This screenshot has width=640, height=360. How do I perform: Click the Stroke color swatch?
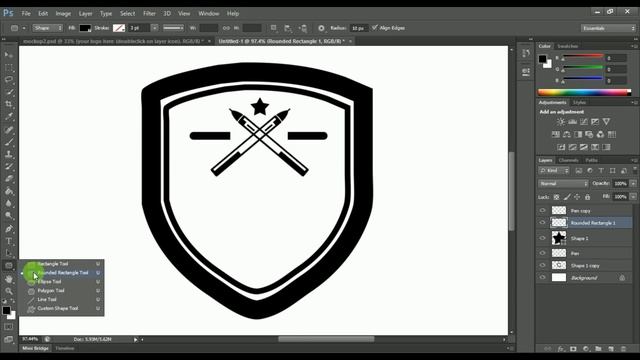click(x=119, y=28)
